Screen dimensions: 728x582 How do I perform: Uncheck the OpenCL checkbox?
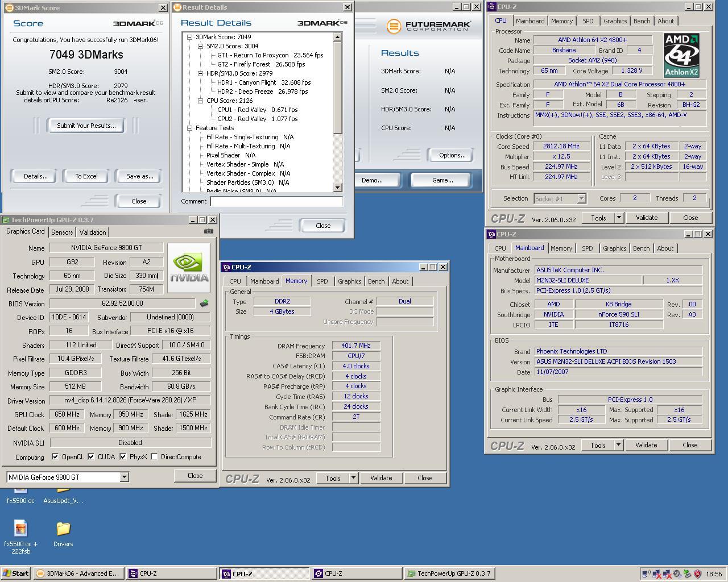[55, 457]
